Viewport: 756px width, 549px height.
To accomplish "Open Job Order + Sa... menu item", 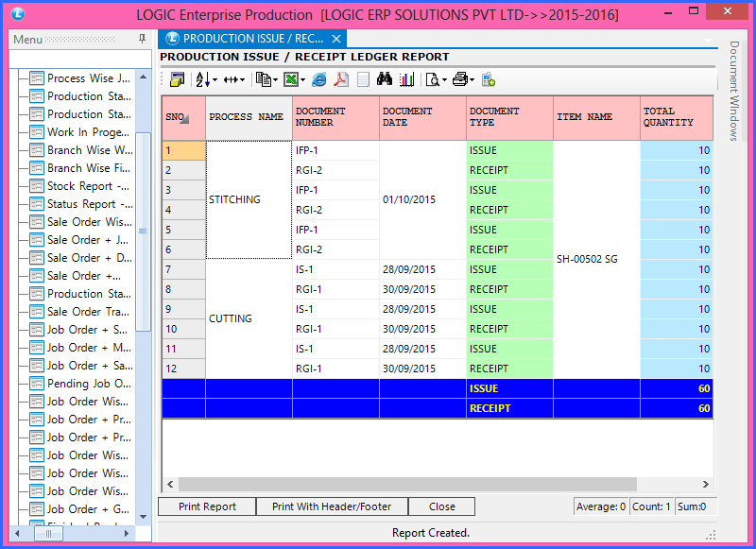I will click(81, 366).
